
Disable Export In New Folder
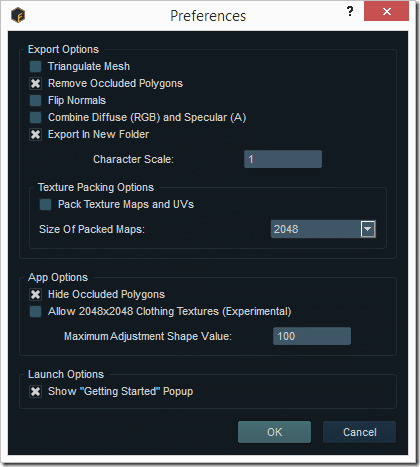tap(35, 134)
